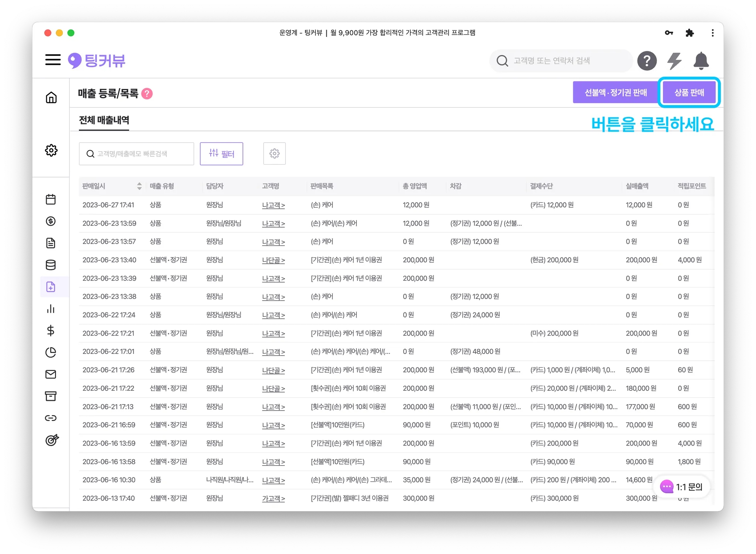Open notifications bell icon

pyautogui.click(x=701, y=61)
